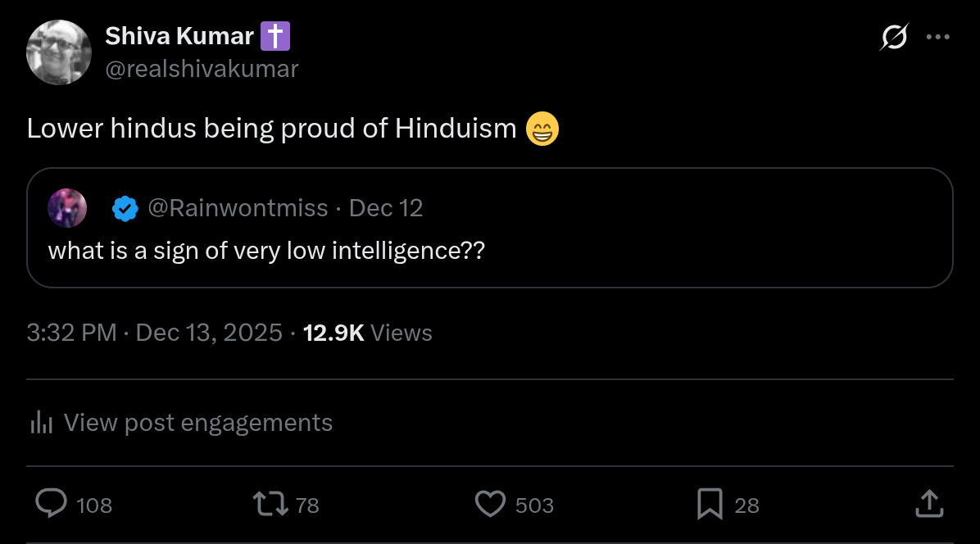Click the Shiva Kumar display name
The height and width of the screenshot is (544, 980).
(x=179, y=36)
